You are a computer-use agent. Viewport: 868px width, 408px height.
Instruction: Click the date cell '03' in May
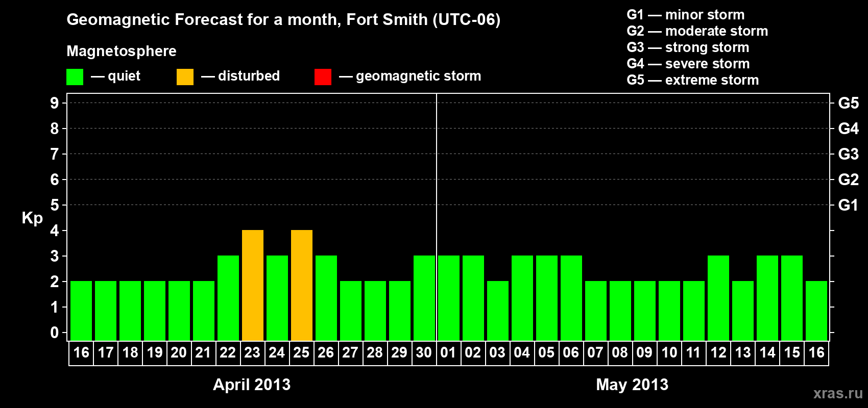point(498,353)
